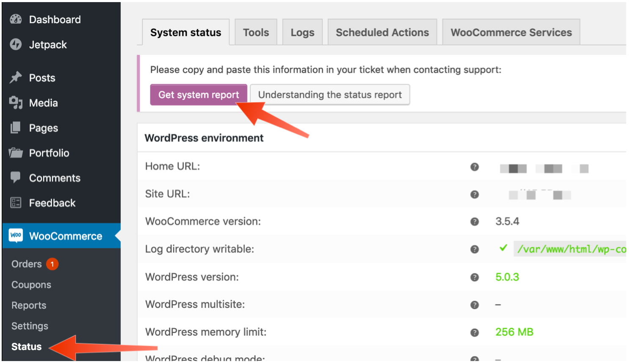
Task: Open Settings under WooCommerce
Action: (30, 326)
